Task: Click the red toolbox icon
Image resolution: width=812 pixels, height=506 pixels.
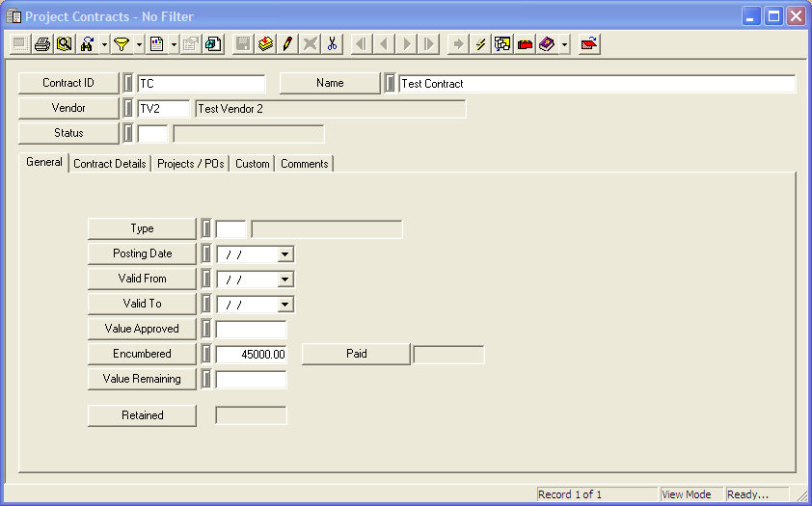Action: (x=525, y=44)
